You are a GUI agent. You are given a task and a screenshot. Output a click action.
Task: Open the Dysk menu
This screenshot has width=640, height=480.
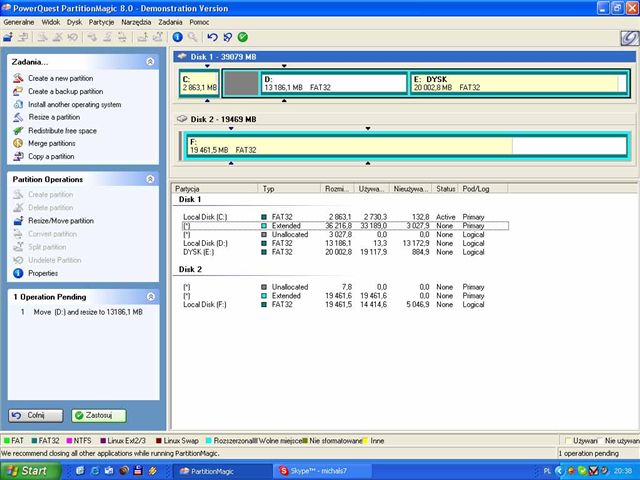74,22
